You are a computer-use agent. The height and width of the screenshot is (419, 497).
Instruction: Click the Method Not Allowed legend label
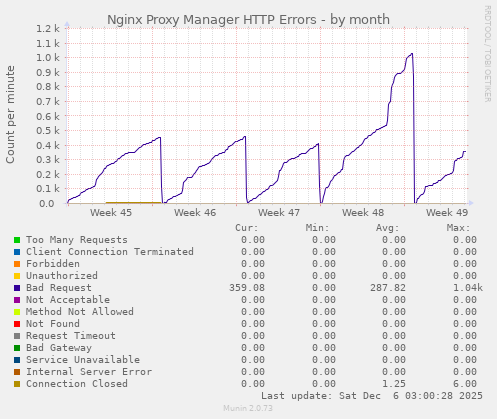click(x=80, y=312)
